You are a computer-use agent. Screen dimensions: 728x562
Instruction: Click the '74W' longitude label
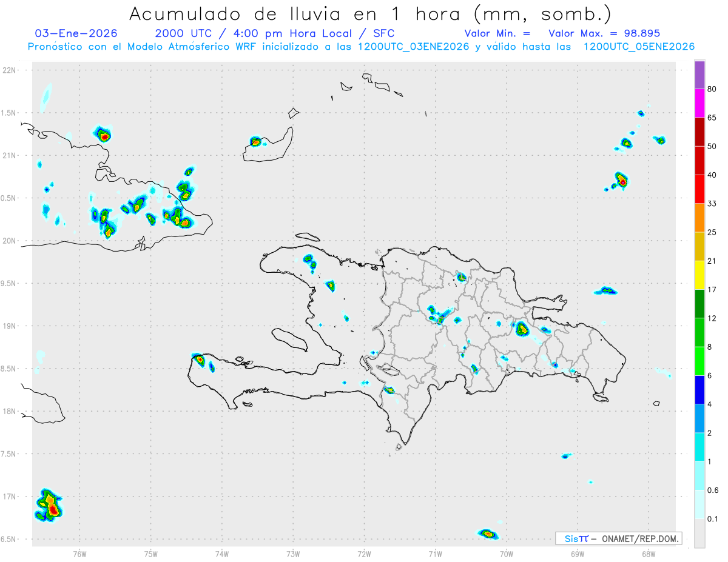point(222,554)
